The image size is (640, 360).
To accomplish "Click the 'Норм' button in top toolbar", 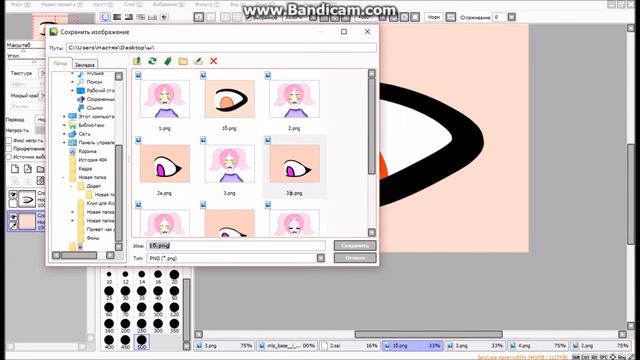I will (434, 17).
